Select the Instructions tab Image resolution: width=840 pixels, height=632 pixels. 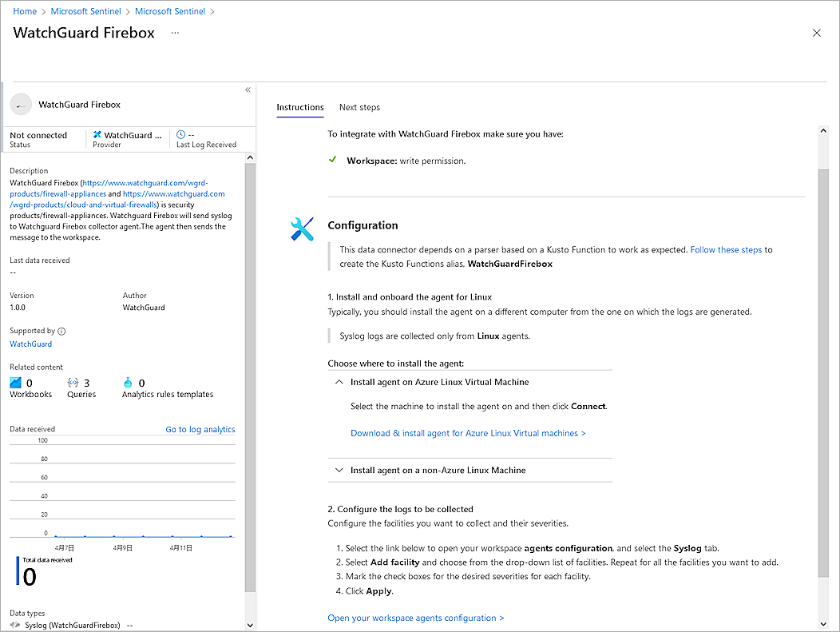[x=300, y=107]
